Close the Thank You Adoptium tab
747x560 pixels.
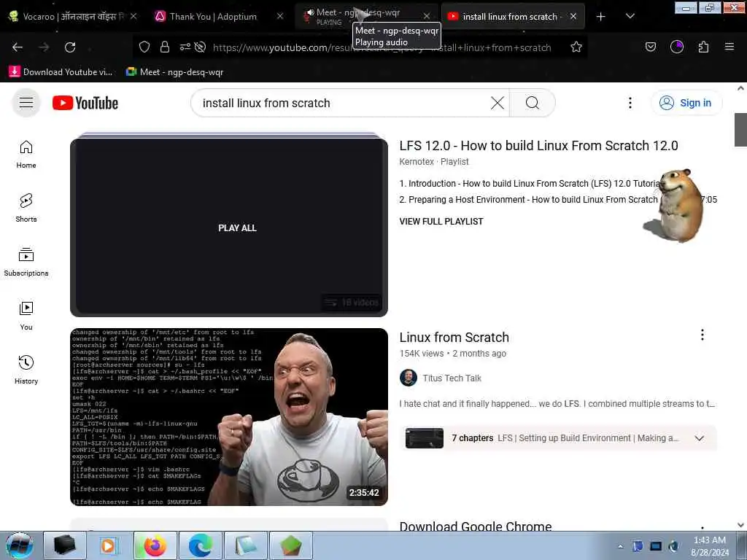(280, 16)
